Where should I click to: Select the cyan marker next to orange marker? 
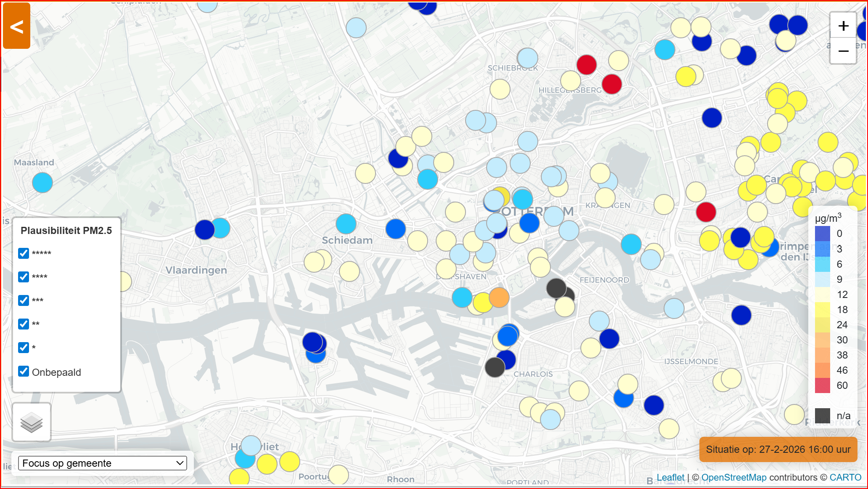pyautogui.click(x=462, y=298)
